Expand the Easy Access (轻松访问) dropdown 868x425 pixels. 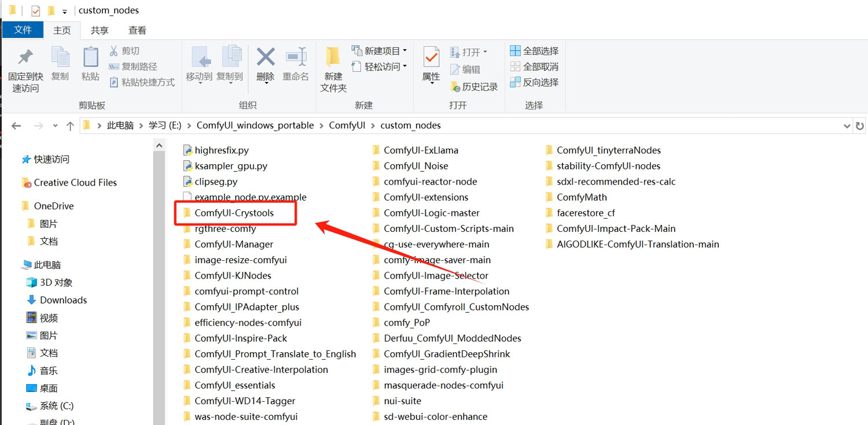pos(380,66)
